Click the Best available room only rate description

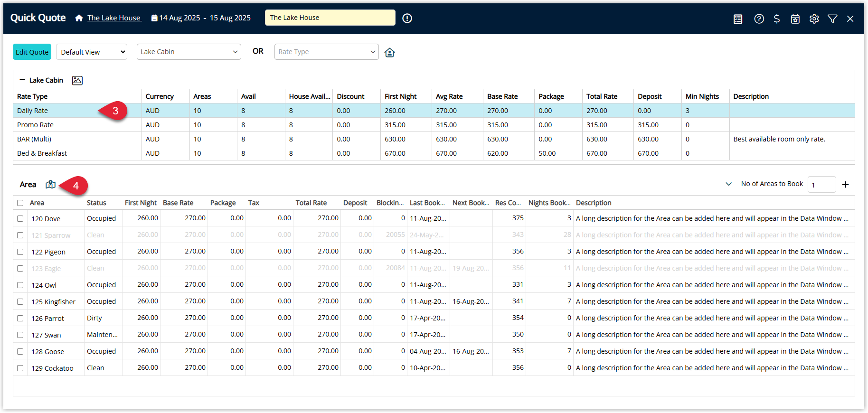click(x=779, y=139)
